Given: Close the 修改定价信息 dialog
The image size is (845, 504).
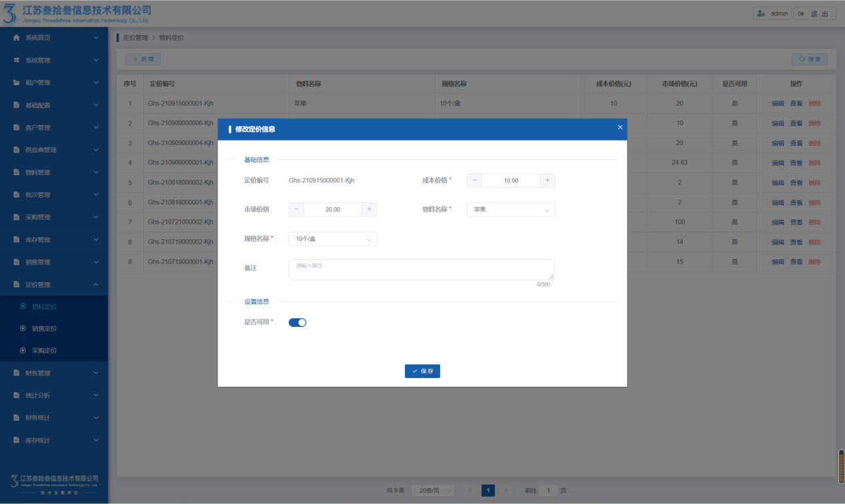Looking at the screenshot, I should 620,127.
